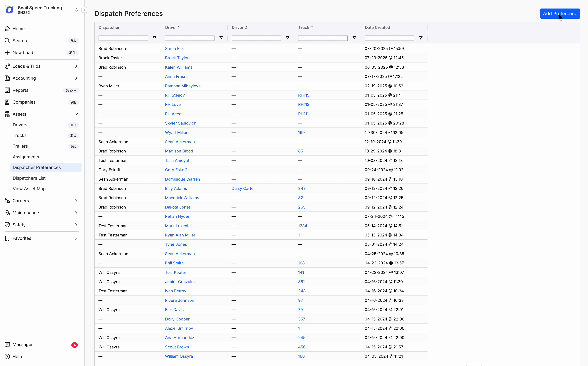Expand the Favorites section
The height and width of the screenshot is (366, 588).
tap(42, 239)
